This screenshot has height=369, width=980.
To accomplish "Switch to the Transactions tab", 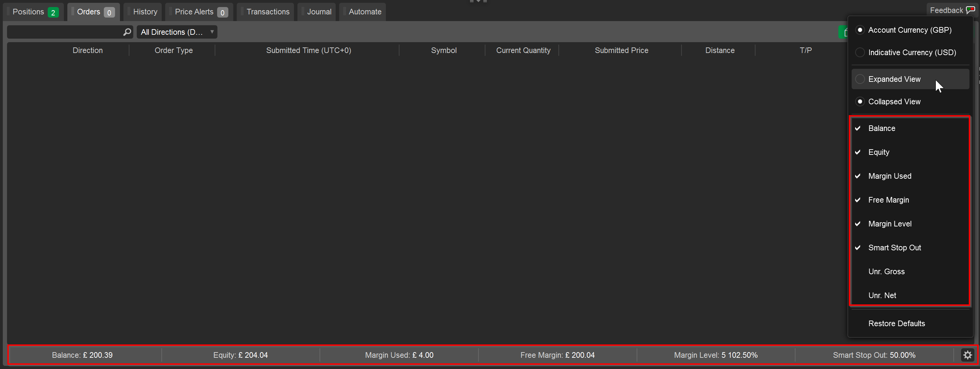I will pos(266,12).
